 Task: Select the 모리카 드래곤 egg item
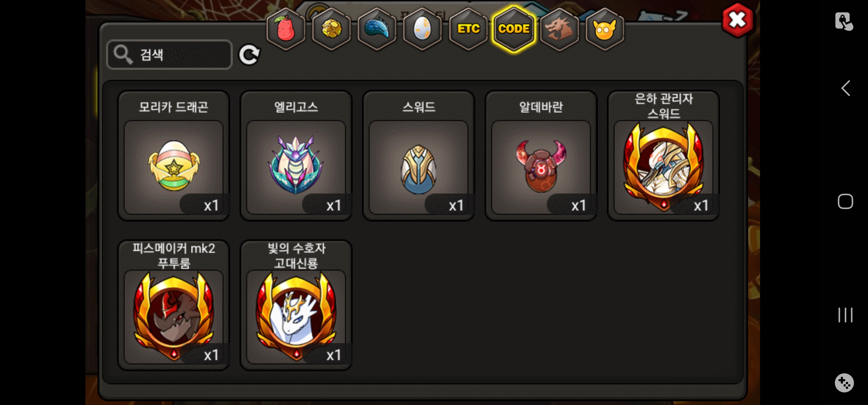click(x=174, y=156)
